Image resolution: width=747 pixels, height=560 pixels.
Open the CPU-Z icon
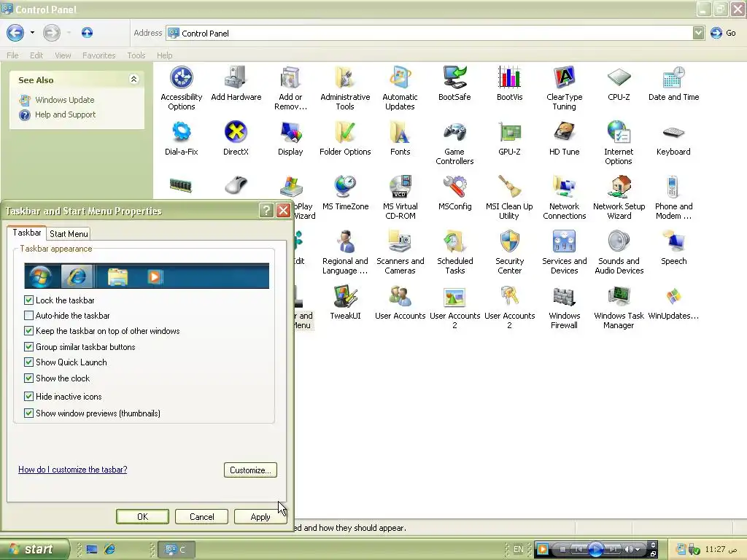(619, 84)
